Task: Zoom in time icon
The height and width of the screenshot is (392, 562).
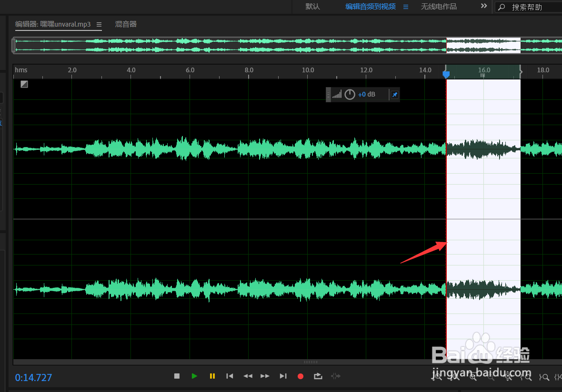Action: pos(473,377)
